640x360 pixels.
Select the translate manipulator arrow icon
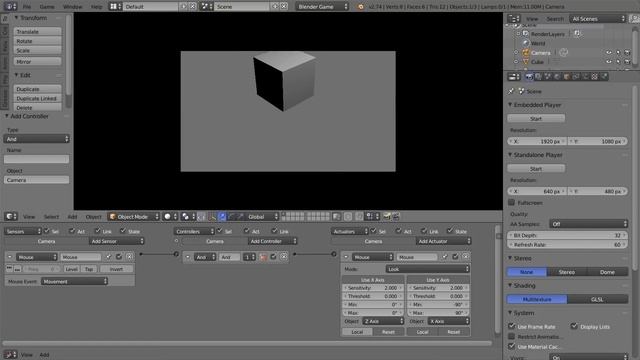[222, 217]
